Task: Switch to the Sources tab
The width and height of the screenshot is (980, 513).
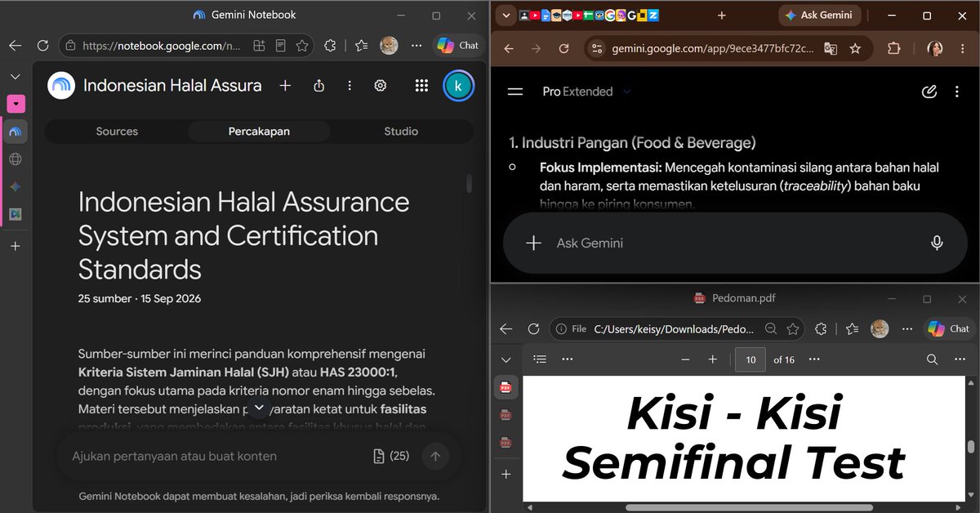Action: 117,131
